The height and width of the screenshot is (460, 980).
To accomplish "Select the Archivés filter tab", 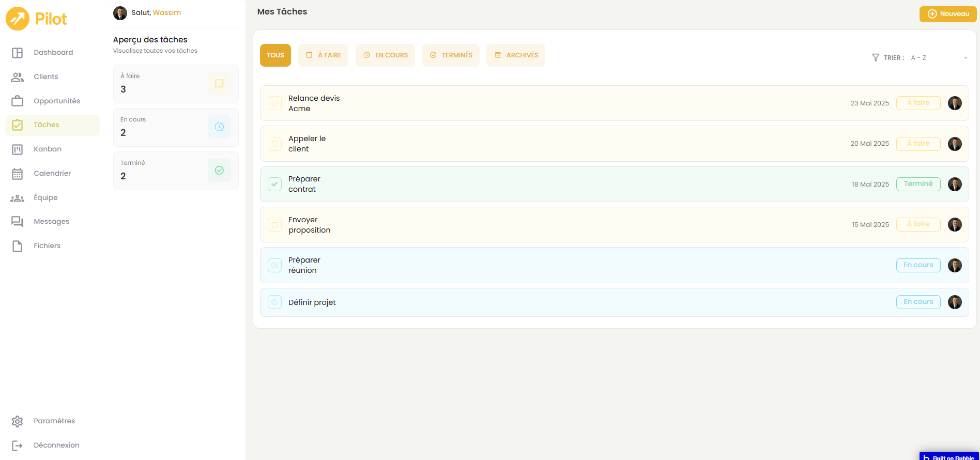I will click(x=515, y=55).
